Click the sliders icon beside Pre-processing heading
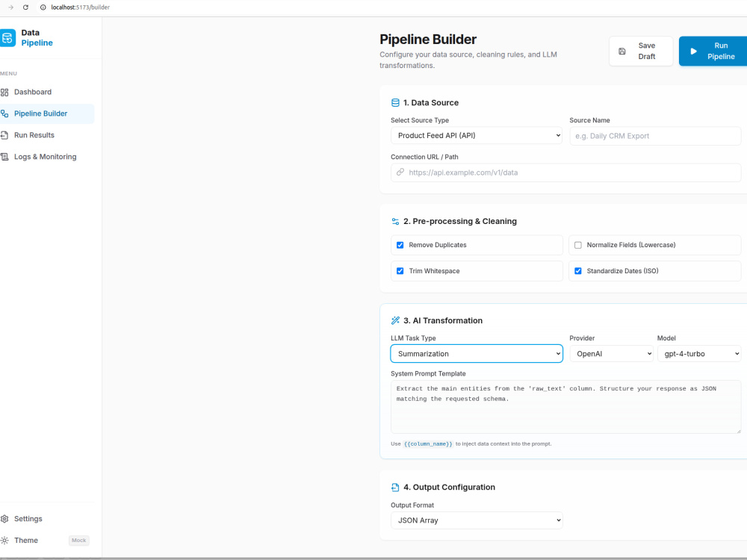 coord(395,222)
